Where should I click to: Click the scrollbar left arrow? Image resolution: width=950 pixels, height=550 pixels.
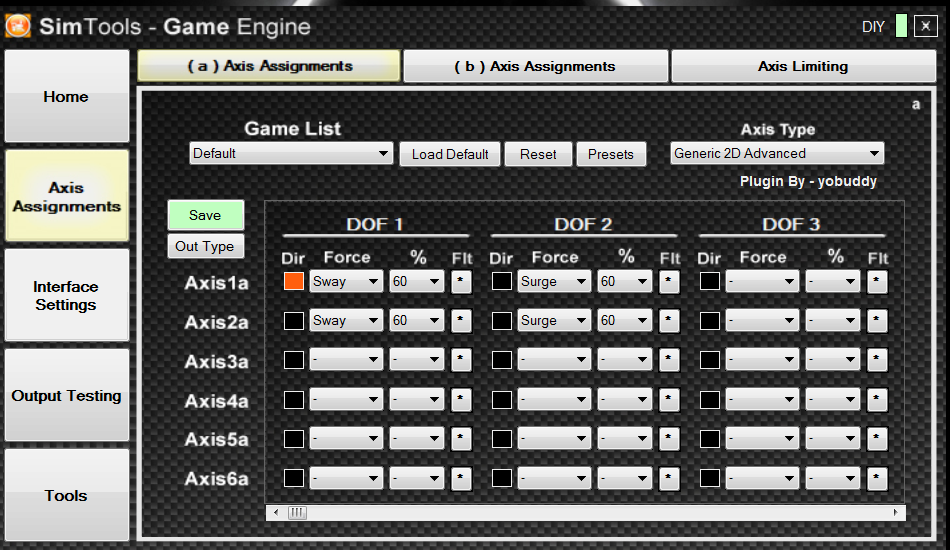[275, 512]
